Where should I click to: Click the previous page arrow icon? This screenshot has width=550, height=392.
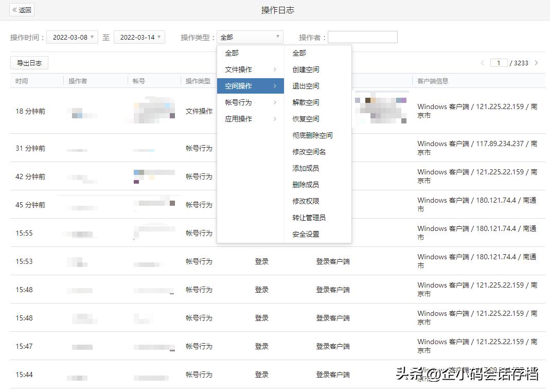(x=482, y=62)
